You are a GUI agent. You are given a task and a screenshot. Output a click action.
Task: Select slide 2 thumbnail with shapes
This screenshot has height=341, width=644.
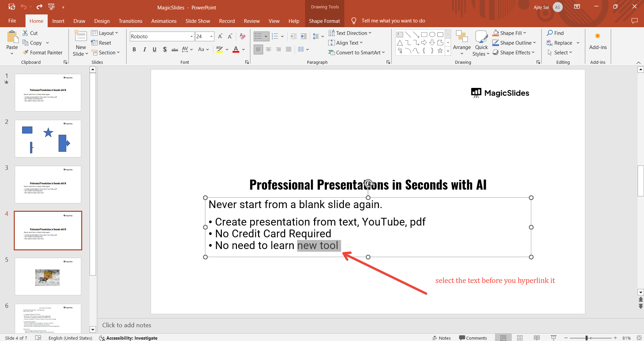pyautogui.click(x=48, y=139)
